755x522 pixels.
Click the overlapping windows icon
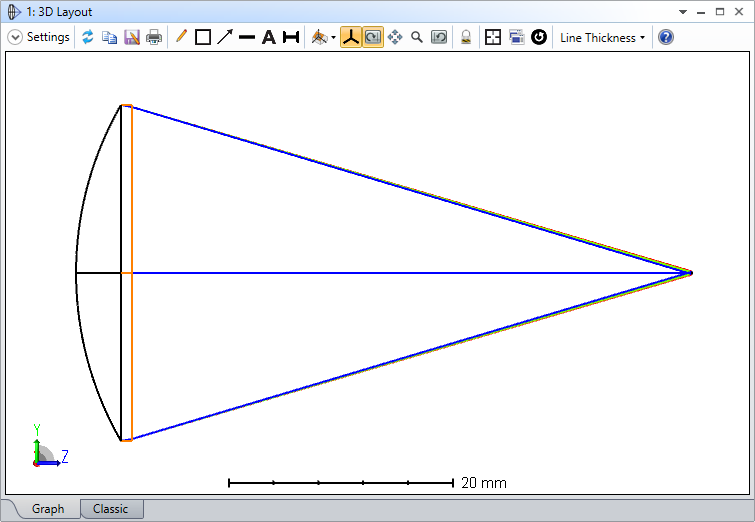516,37
